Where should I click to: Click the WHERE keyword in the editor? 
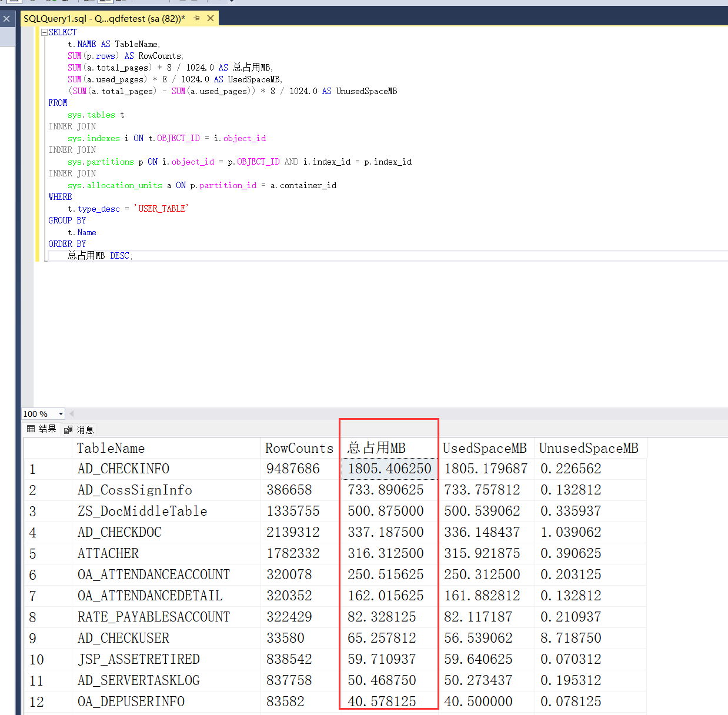click(60, 196)
